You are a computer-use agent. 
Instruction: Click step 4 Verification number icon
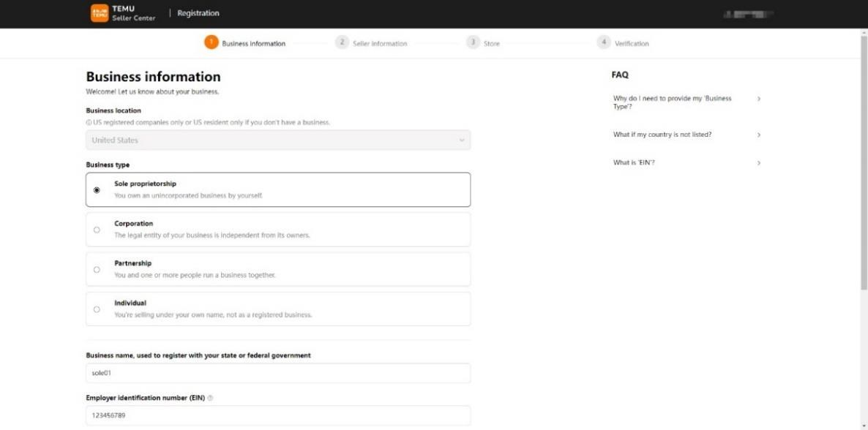(x=604, y=42)
